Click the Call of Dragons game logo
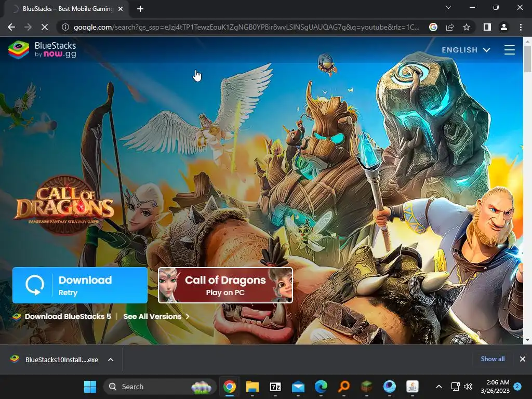This screenshot has width=532, height=399. tap(64, 206)
